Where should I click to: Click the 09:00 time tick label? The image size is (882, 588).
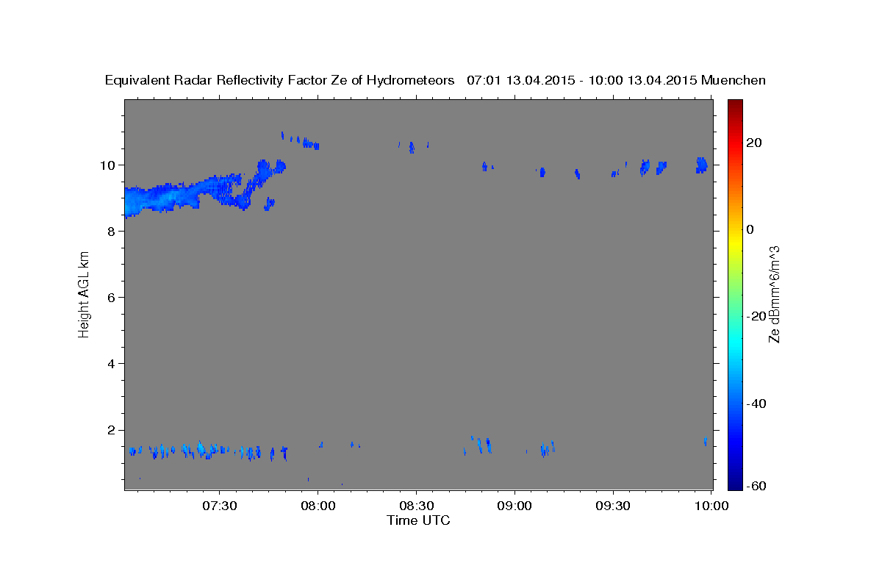(514, 506)
